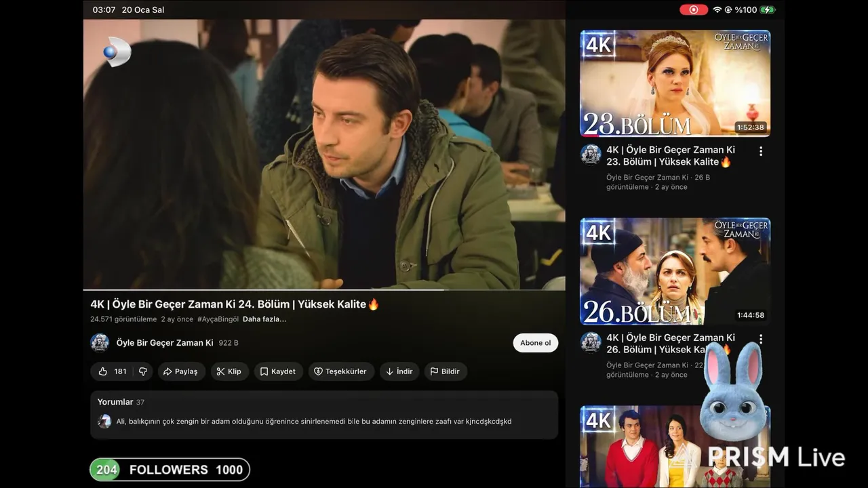Click the 23. Bölüm video title text
The height and width of the screenshot is (488, 868).
pyautogui.click(x=671, y=156)
